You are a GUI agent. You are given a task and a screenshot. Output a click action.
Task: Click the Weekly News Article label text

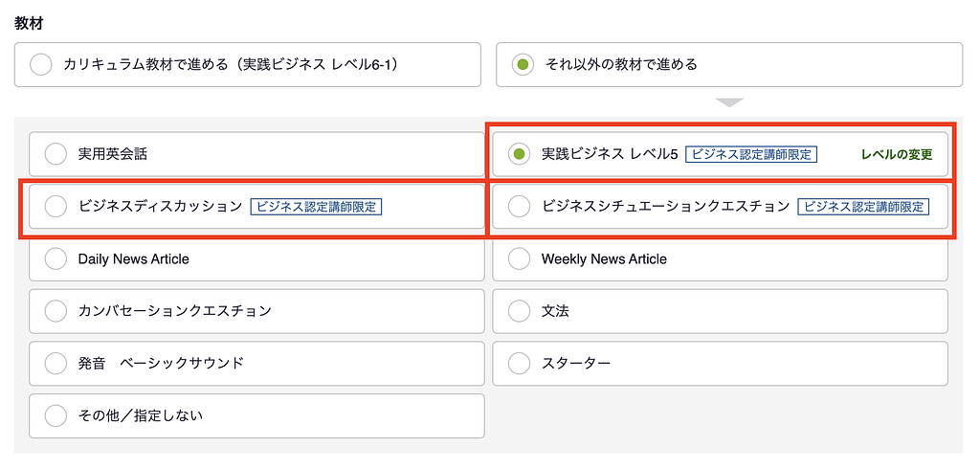click(x=604, y=258)
